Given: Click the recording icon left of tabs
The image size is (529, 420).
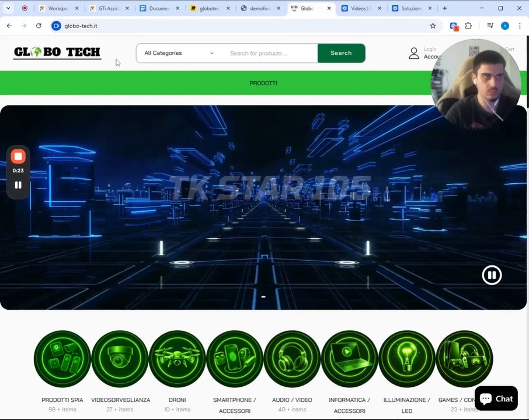Looking at the screenshot, I should pyautogui.click(x=25, y=8).
